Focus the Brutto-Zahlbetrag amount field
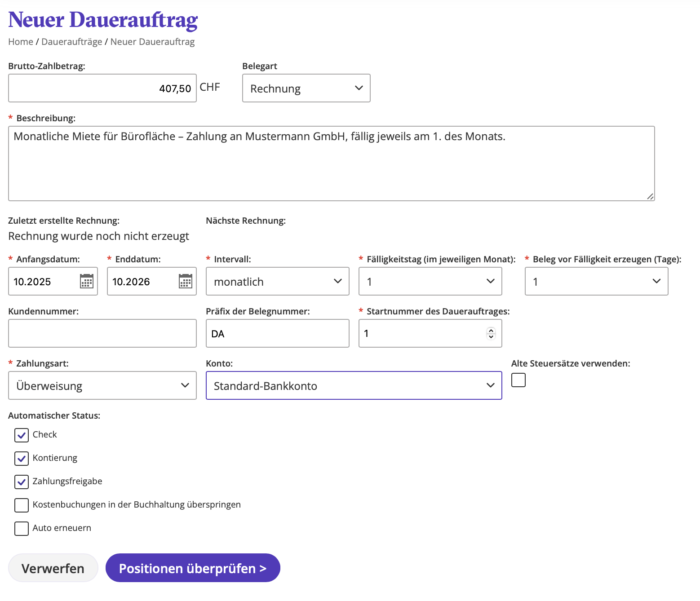700x601 pixels. 102,88
